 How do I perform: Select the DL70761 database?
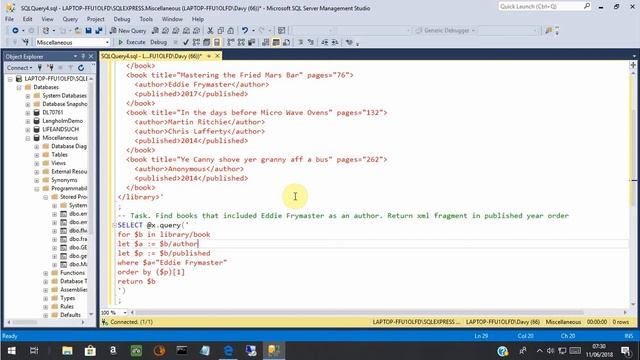point(53,112)
